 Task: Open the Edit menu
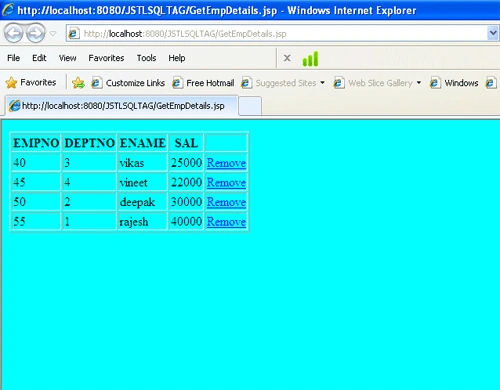pyautogui.click(x=39, y=58)
